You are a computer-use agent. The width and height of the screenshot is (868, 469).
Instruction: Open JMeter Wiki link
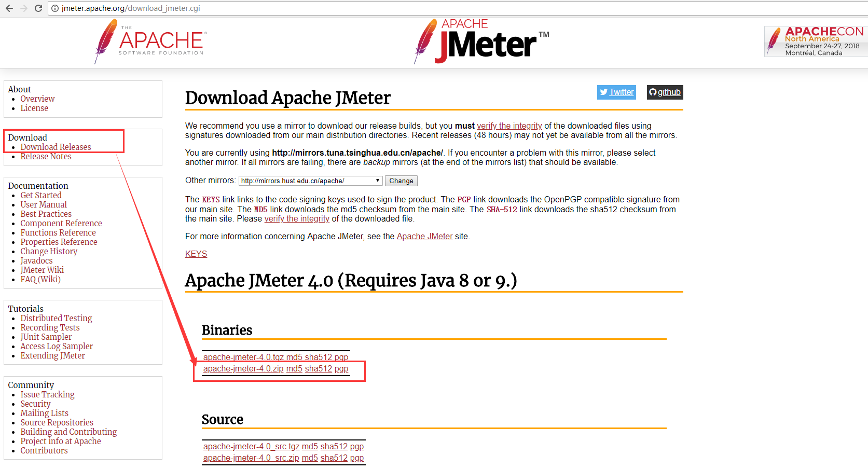pyautogui.click(x=42, y=270)
